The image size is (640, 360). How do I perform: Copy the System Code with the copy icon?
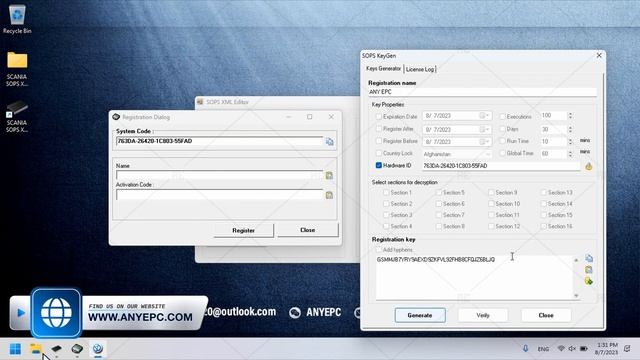(329, 142)
